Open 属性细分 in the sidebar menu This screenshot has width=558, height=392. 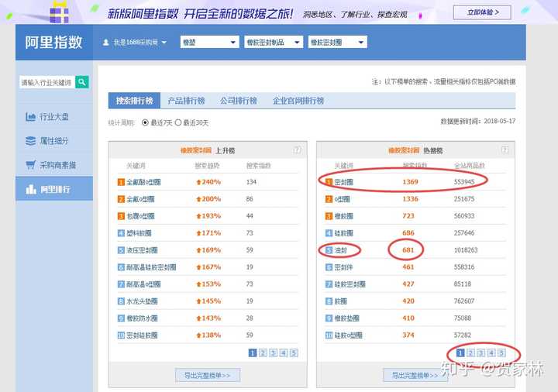54,140
